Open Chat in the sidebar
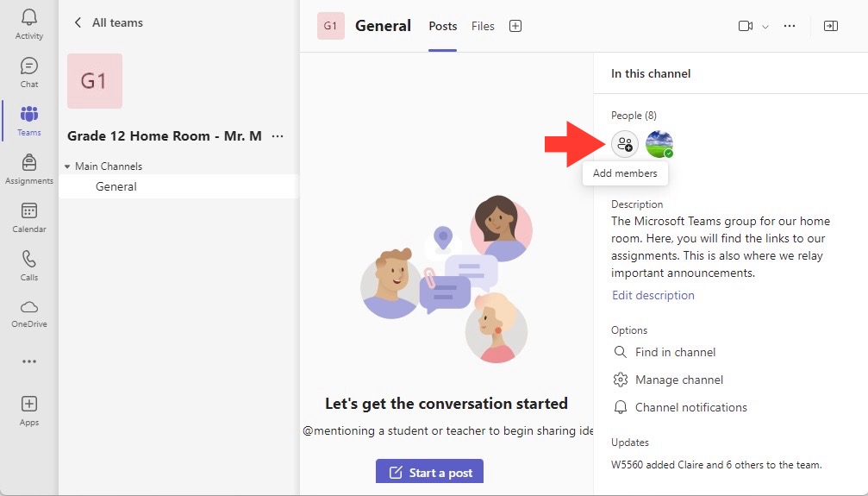The height and width of the screenshot is (496, 868). [28, 66]
